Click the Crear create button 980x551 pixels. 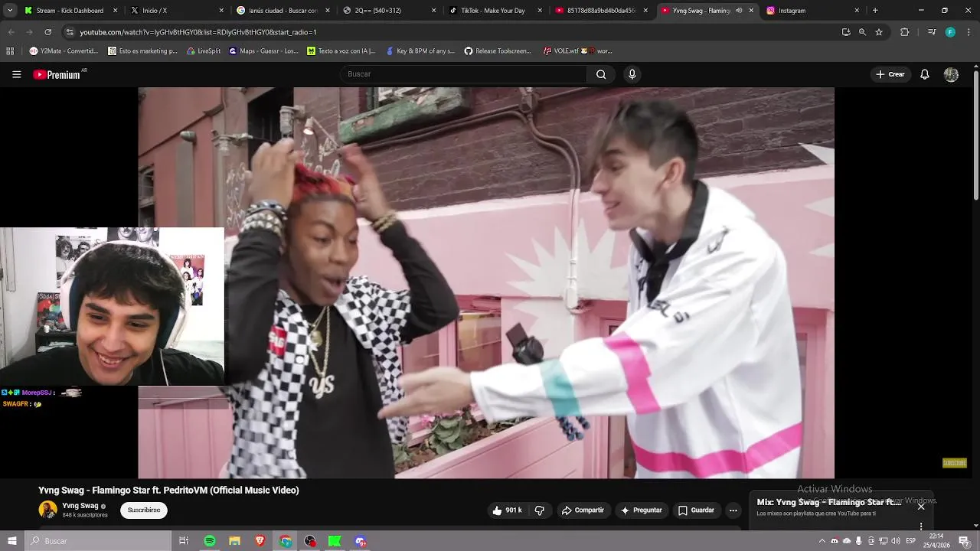[x=890, y=74]
